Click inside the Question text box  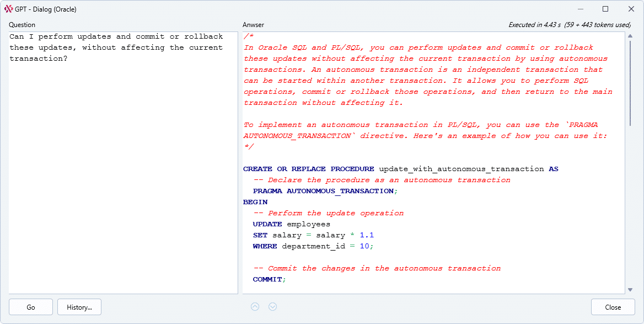(x=123, y=166)
